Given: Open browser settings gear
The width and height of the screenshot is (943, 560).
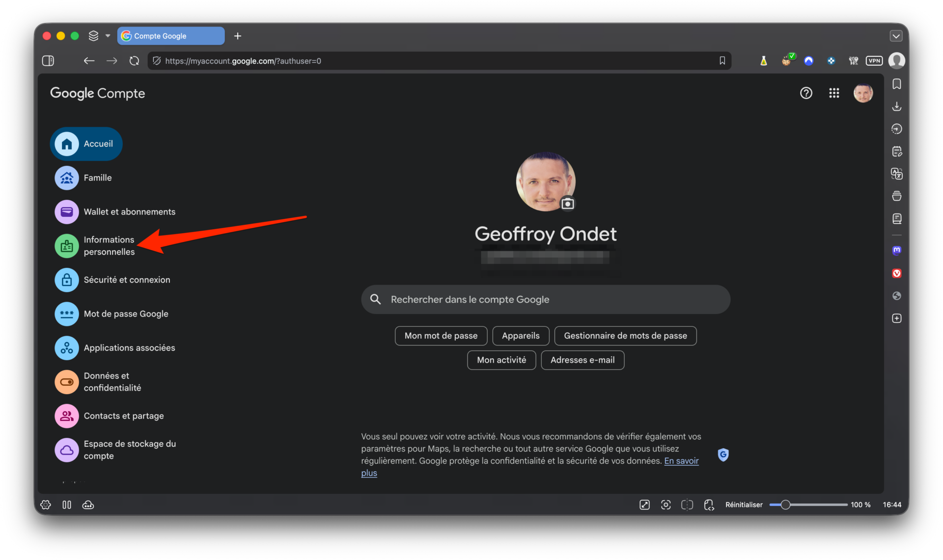Looking at the screenshot, I should (46, 505).
